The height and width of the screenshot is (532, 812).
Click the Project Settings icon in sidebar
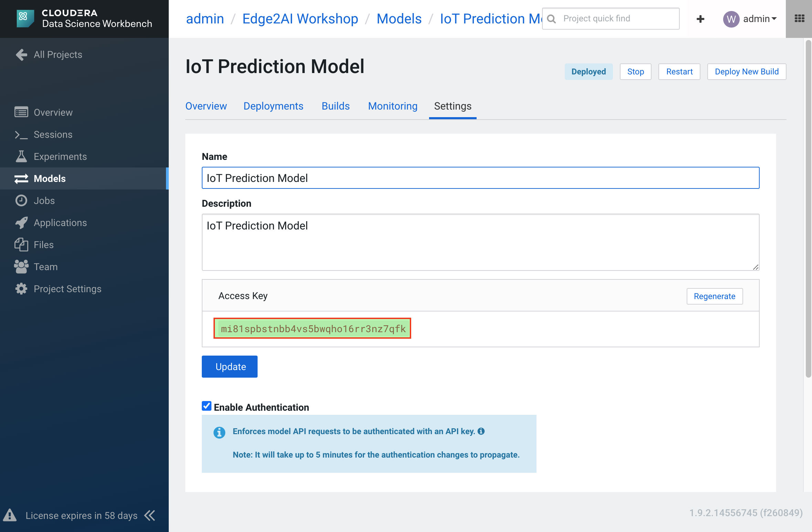(21, 288)
